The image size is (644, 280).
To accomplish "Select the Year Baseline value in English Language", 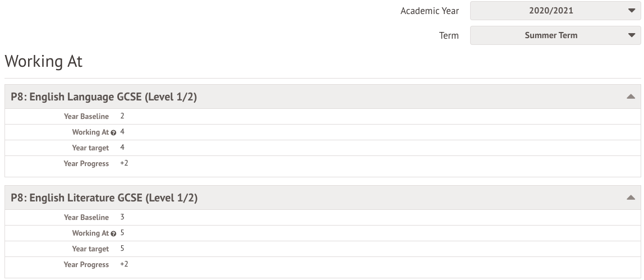I will (x=122, y=116).
